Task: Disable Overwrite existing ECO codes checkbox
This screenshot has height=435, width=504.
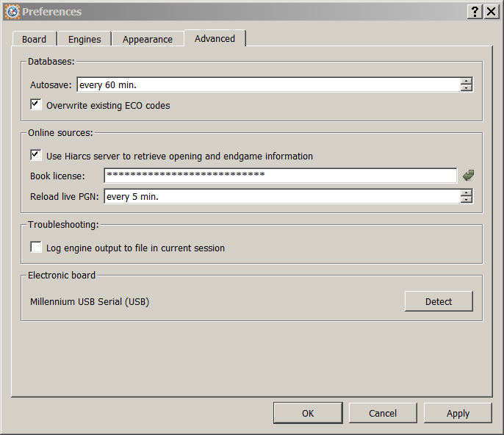Action: tap(36, 105)
